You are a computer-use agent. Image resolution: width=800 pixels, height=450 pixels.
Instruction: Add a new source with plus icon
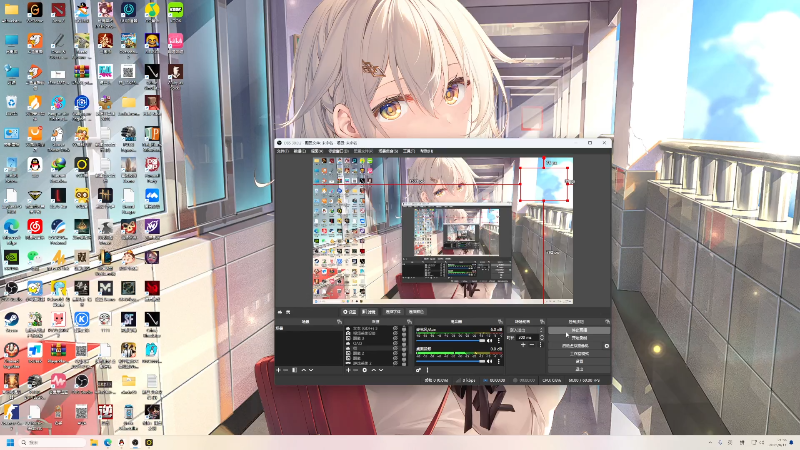348,370
